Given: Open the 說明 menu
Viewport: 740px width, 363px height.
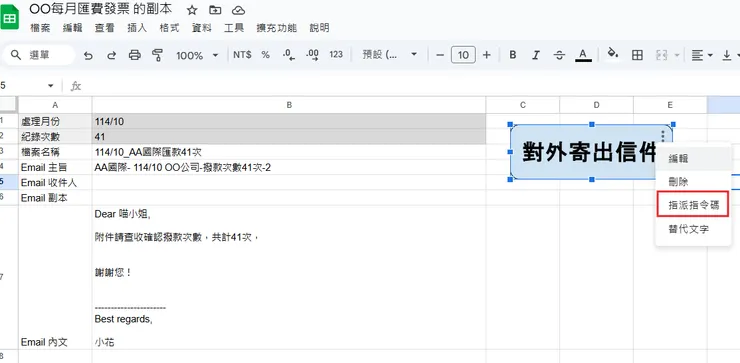Looking at the screenshot, I should [x=319, y=28].
